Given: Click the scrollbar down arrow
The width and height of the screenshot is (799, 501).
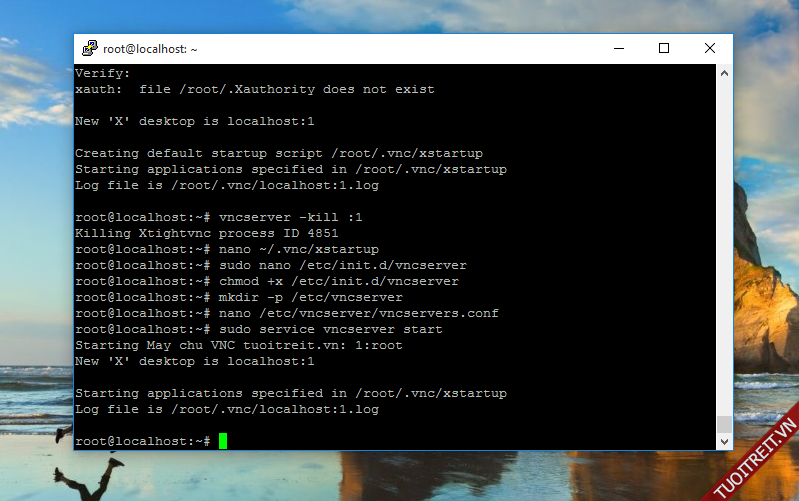Looking at the screenshot, I should pyautogui.click(x=724, y=441).
